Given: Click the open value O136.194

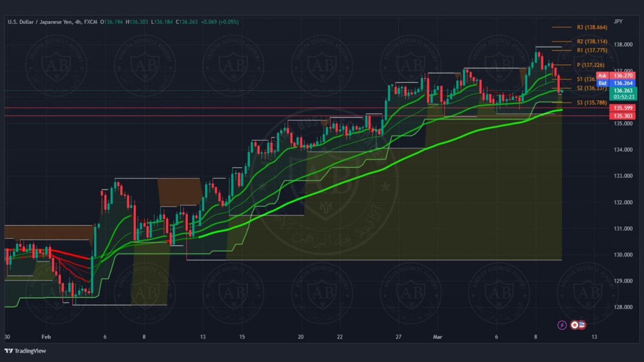Looking at the screenshot, I should coord(112,22).
